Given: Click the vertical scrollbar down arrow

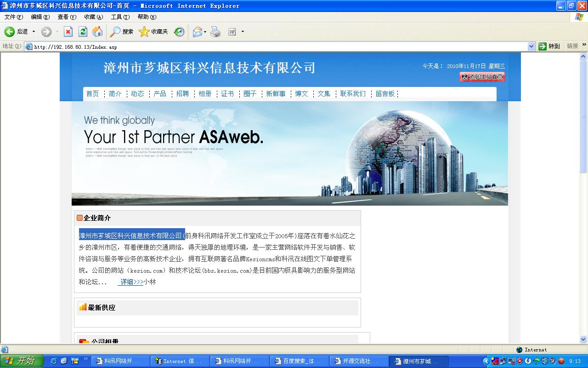Looking at the screenshot, I should (583, 339).
